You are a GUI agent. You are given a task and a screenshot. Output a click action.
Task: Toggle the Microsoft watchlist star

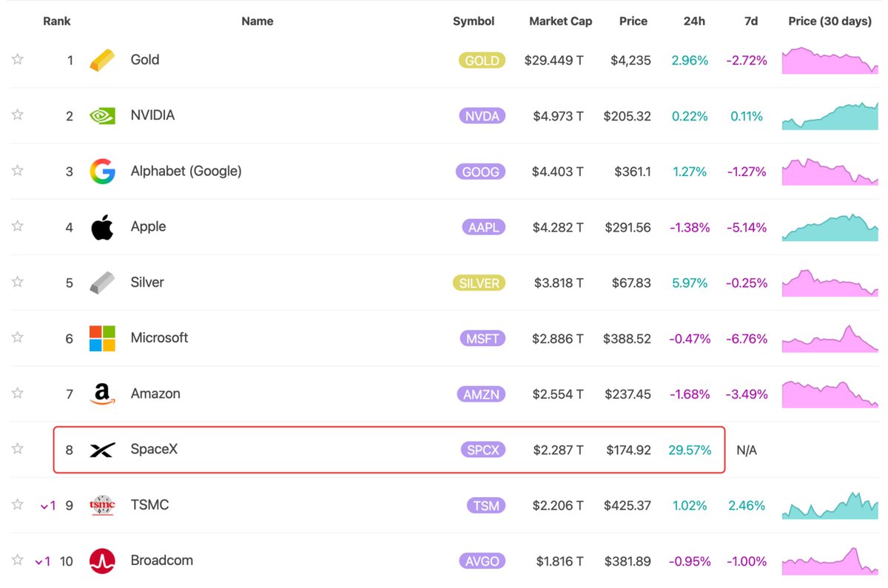click(18, 337)
